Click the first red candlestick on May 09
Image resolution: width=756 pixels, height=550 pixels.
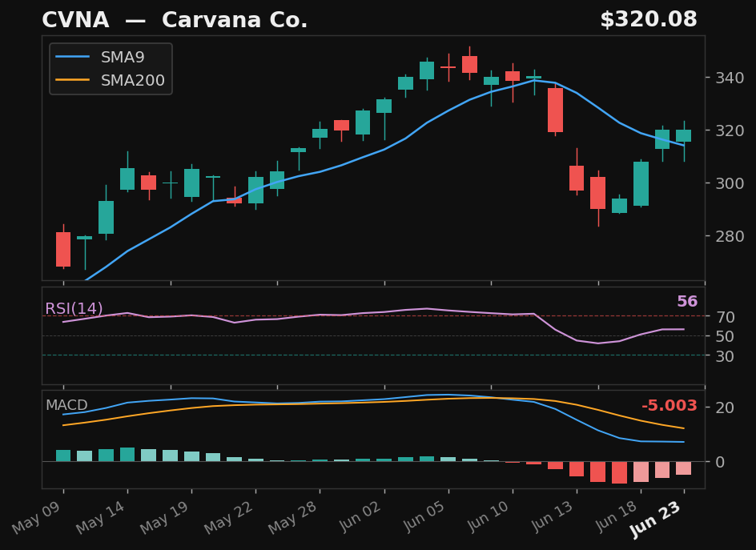click(x=63, y=249)
